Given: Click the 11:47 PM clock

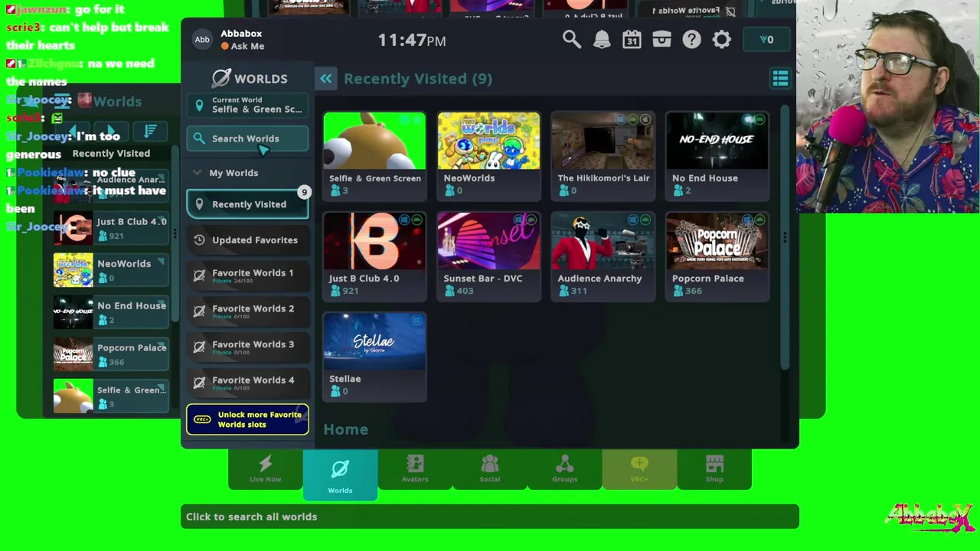Looking at the screenshot, I should click(412, 40).
